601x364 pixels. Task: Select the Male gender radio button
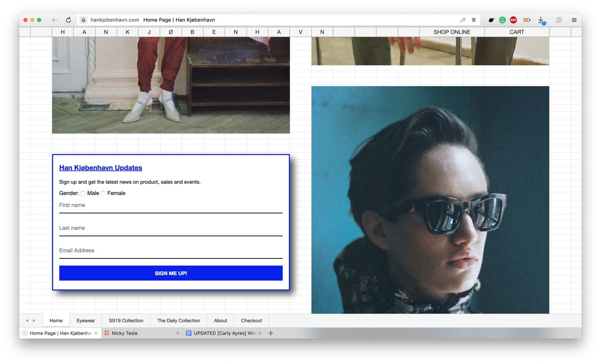pos(83,194)
